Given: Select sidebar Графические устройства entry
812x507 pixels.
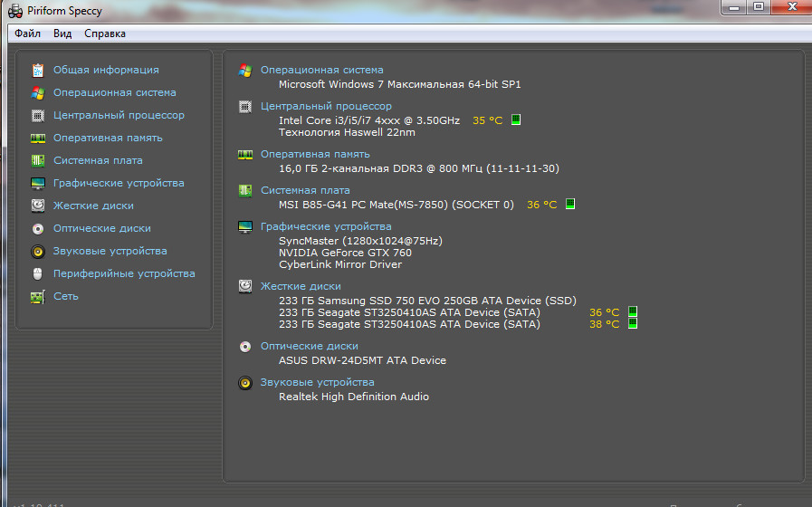Looking at the screenshot, I should tap(119, 183).
